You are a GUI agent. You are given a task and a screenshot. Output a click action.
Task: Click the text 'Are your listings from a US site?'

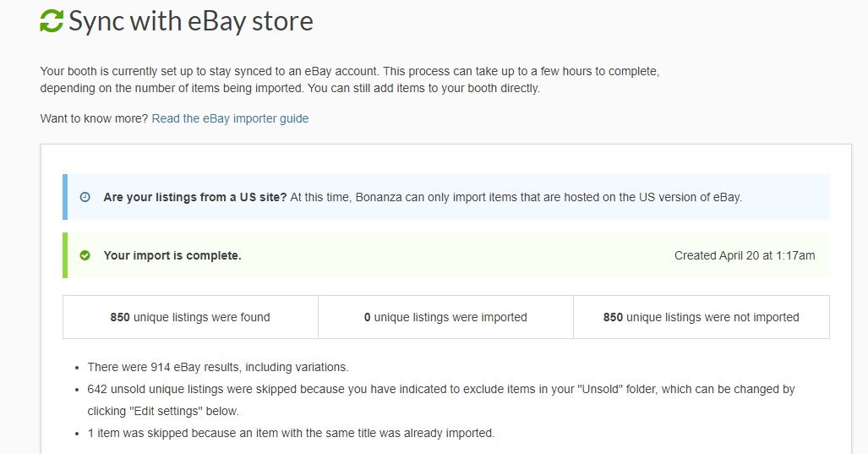(195, 197)
